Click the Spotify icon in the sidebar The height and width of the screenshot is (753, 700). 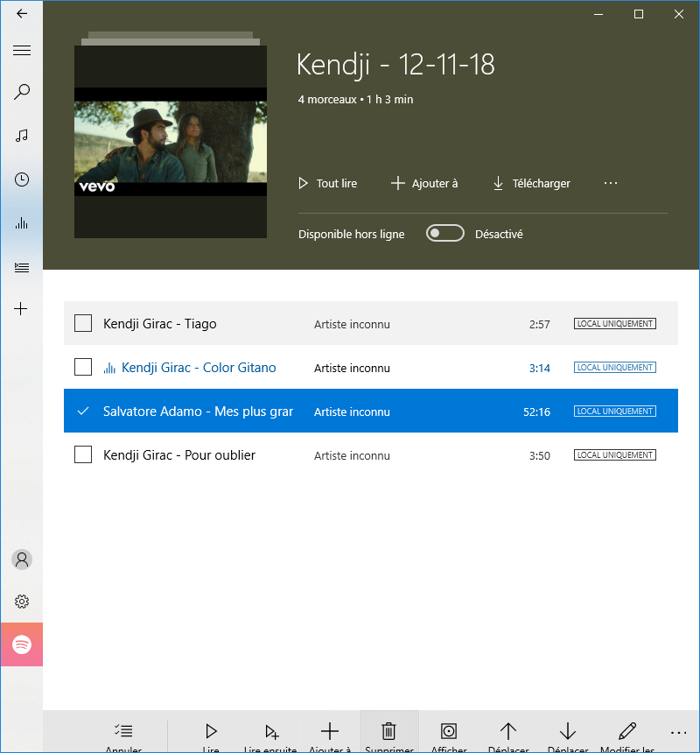[x=22, y=644]
